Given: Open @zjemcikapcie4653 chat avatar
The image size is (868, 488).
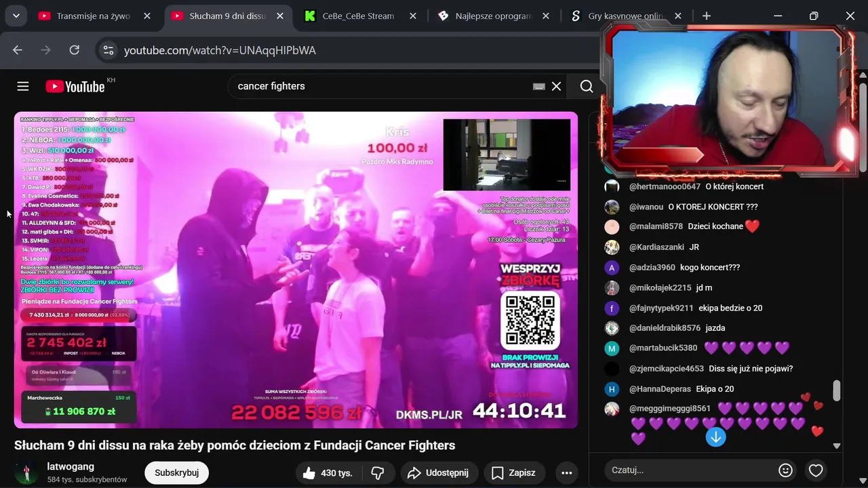Looking at the screenshot, I should click(x=612, y=369).
